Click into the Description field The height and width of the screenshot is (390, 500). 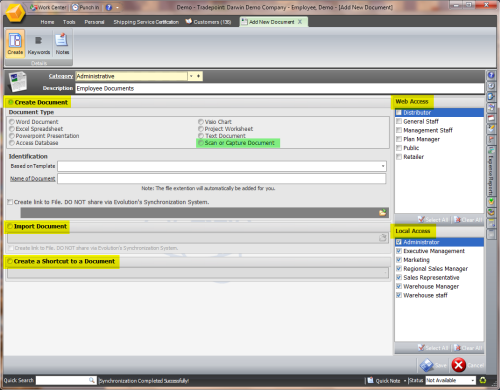point(280,88)
